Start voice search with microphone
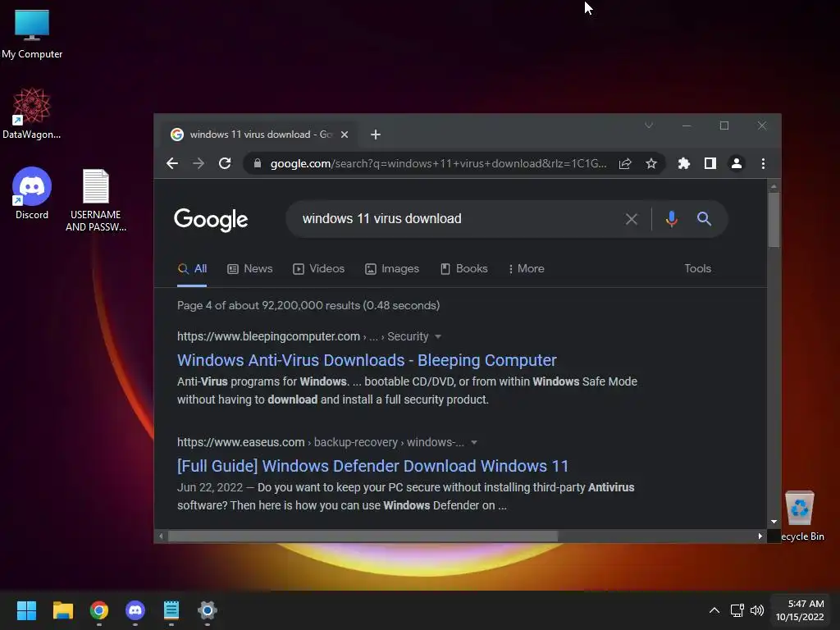This screenshot has width=840, height=630. pos(671,218)
